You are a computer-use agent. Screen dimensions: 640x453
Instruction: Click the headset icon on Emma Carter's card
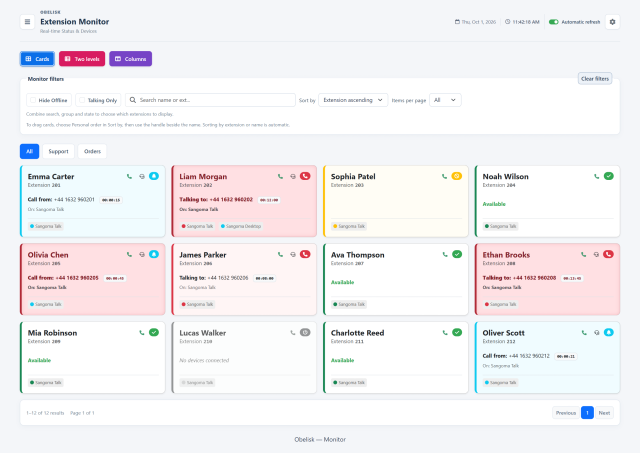(142, 176)
